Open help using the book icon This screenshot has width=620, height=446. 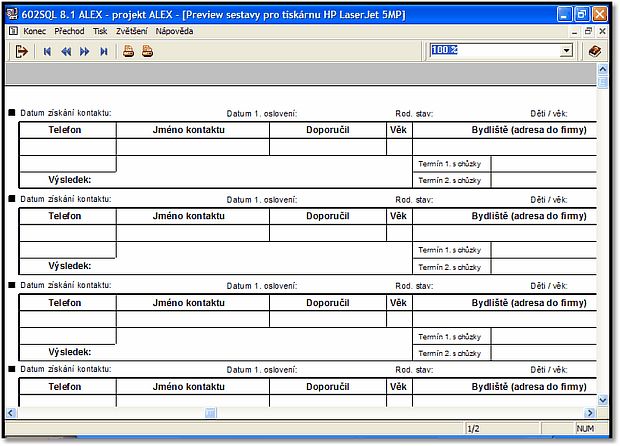(594, 51)
